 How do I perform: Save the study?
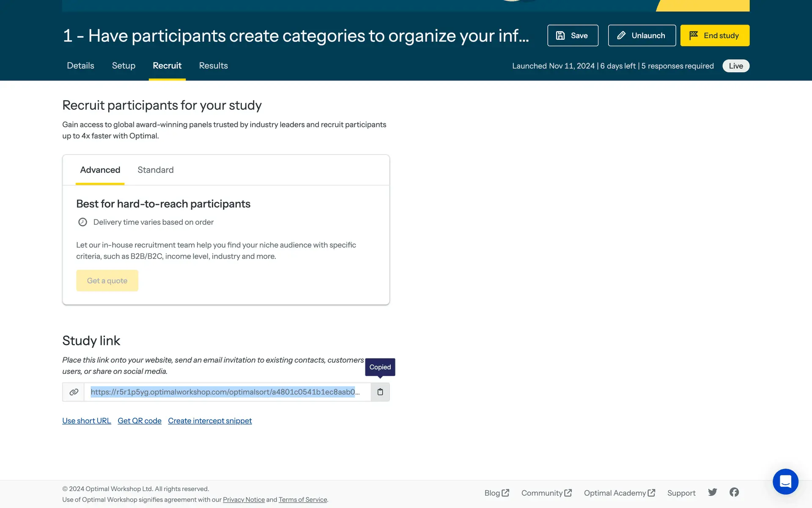[573, 36]
